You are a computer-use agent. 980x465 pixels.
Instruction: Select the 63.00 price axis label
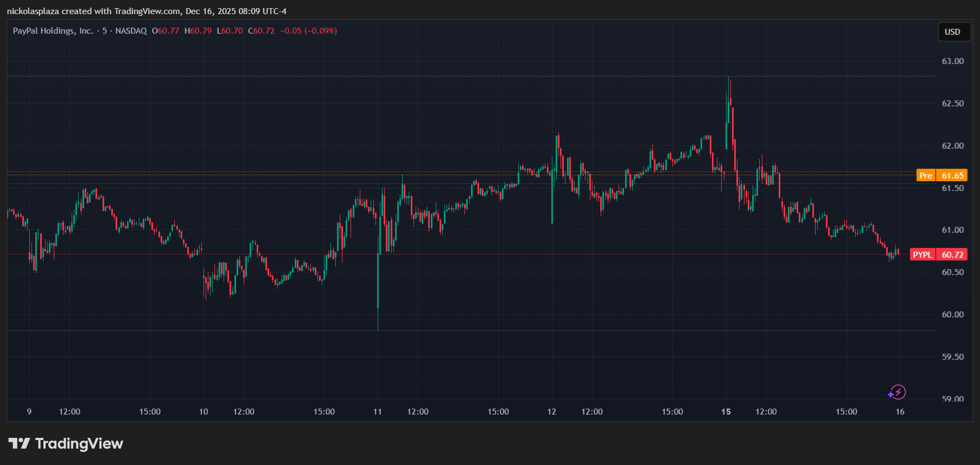(x=952, y=61)
